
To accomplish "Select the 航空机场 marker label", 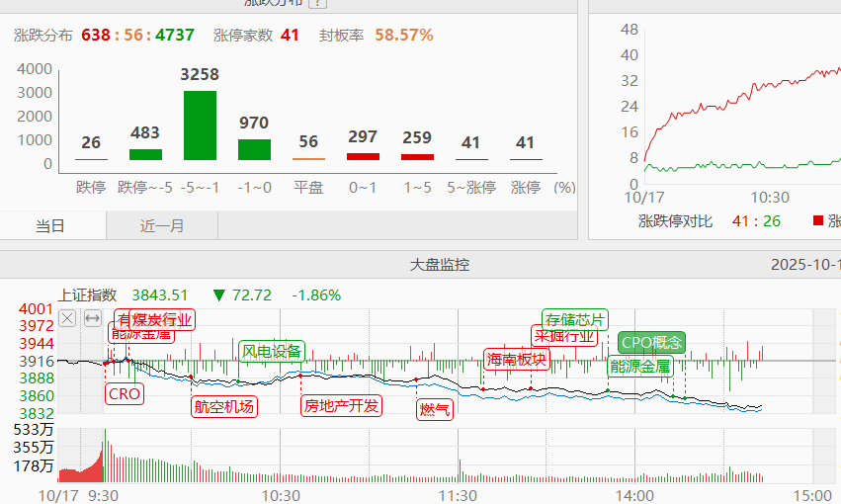I will pyautogui.click(x=223, y=406).
